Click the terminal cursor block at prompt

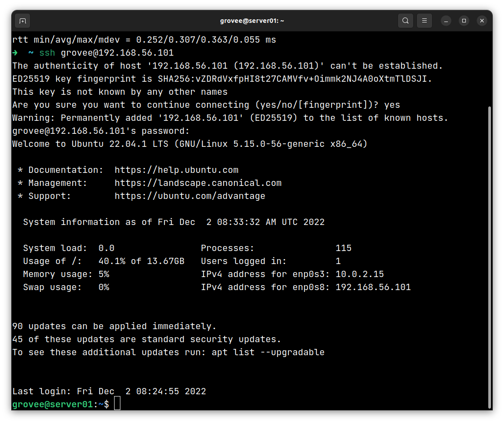point(117,403)
